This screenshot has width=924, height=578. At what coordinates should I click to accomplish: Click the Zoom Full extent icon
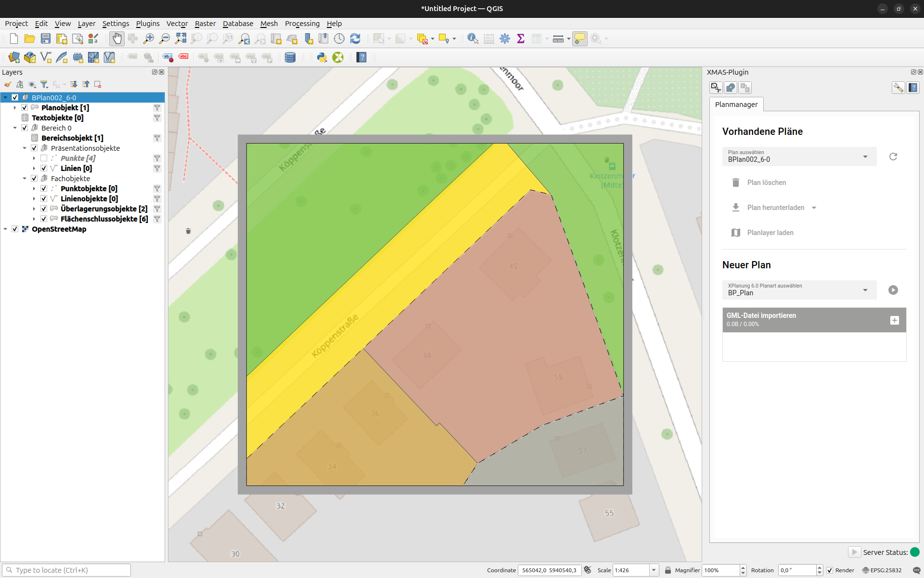(x=180, y=39)
